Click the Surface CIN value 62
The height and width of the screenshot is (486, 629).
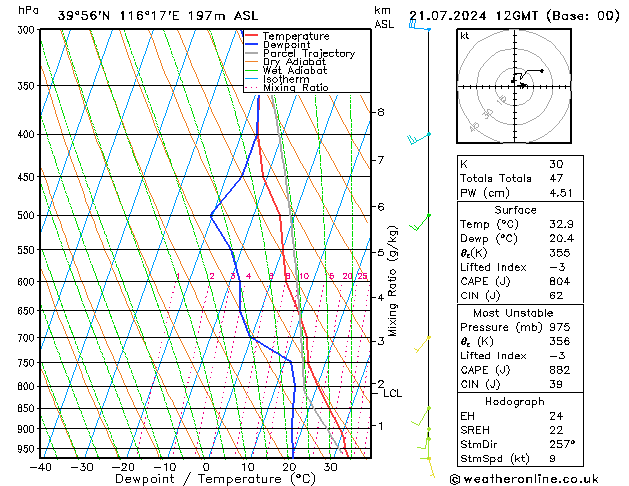click(556, 296)
